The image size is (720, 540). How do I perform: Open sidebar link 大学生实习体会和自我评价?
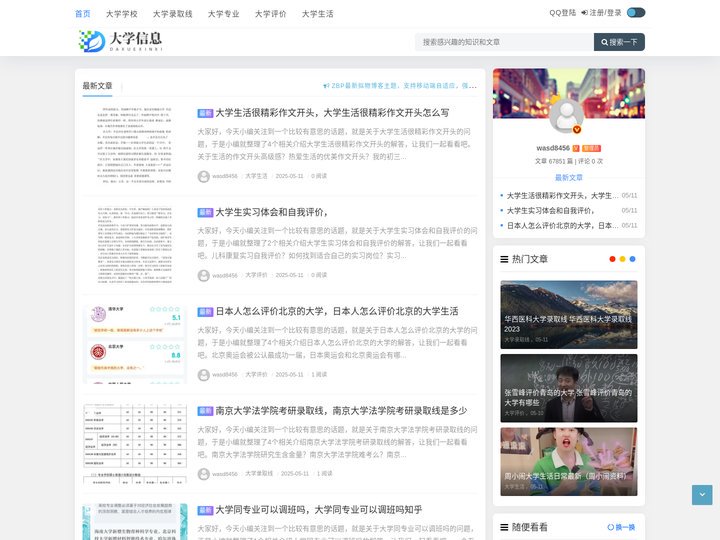tap(551, 210)
